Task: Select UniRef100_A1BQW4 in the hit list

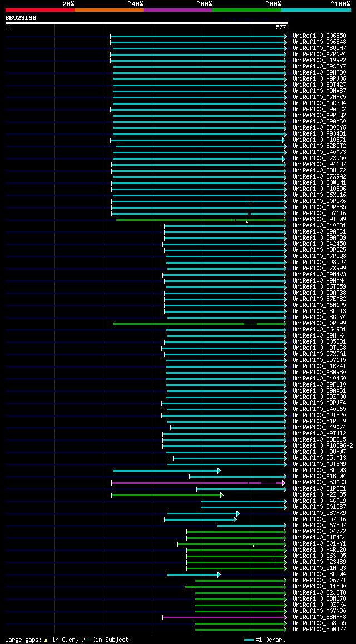Action: tap(319, 477)
